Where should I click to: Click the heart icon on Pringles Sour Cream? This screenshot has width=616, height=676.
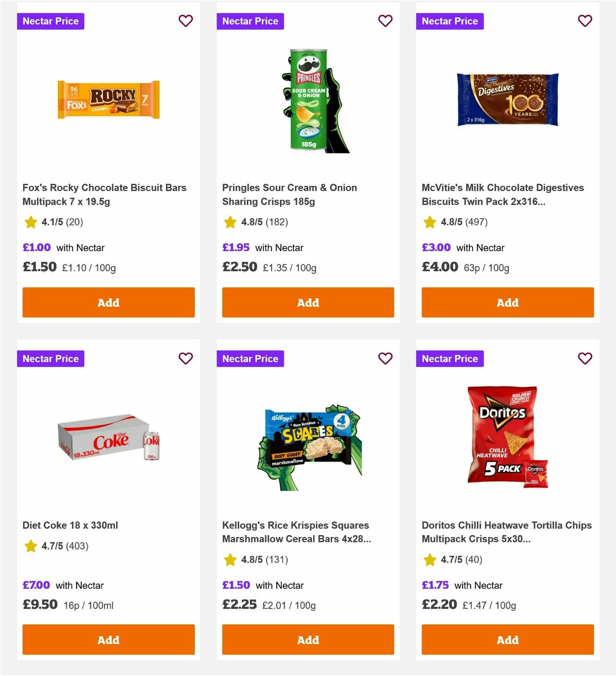(386, 21)
